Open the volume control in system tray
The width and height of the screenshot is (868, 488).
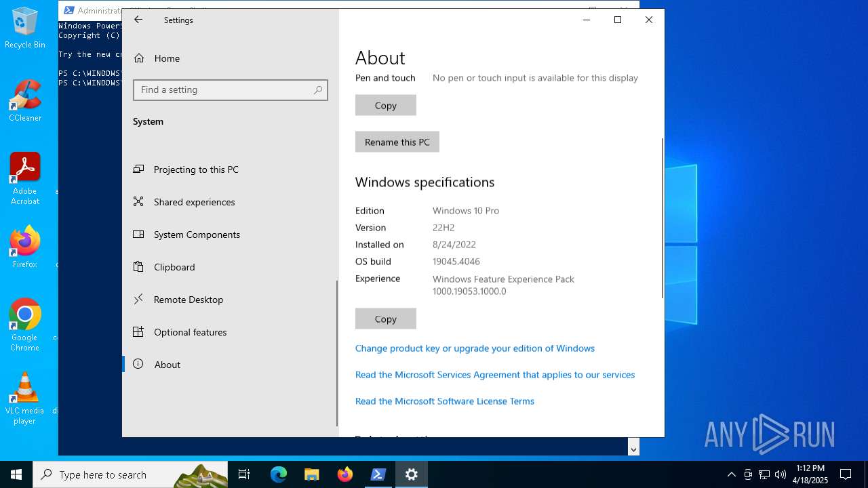[x=781, y=474]
